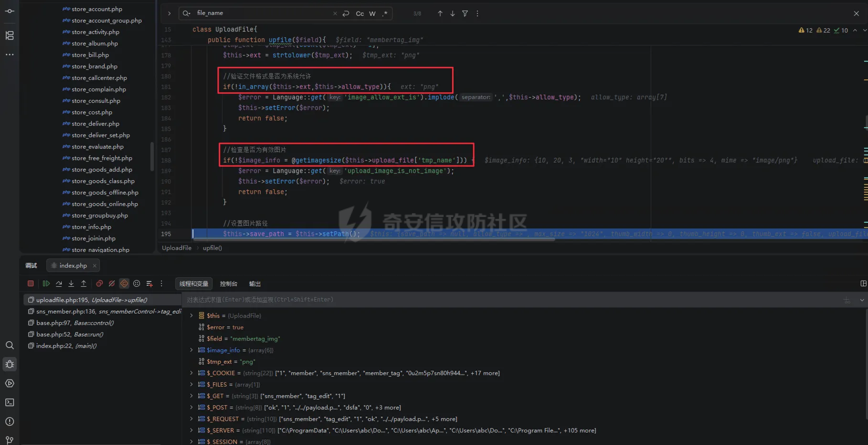The image size is (868, 445).
Task: Expand the $_POST array variable
Action: click(x=191, y=407)
